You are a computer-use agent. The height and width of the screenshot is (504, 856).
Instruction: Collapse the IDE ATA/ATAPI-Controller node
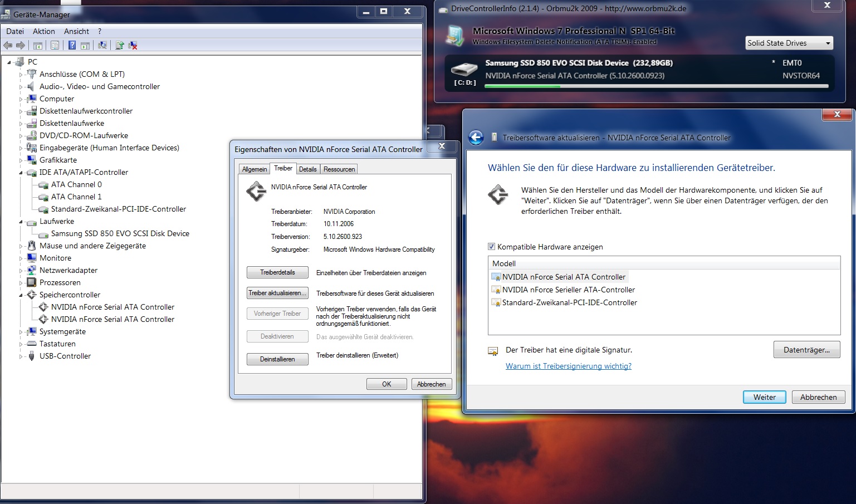tap(21, 172)
